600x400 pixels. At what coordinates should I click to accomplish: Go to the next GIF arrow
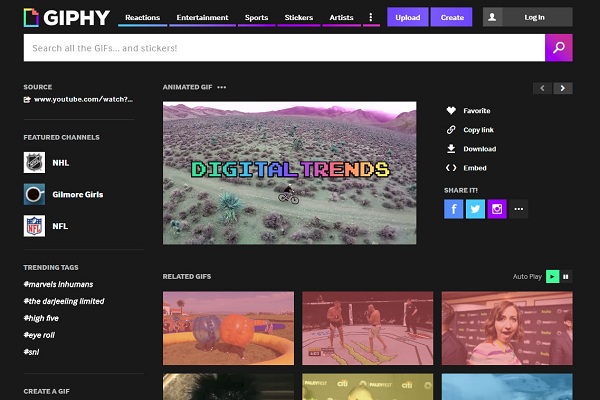563,88
